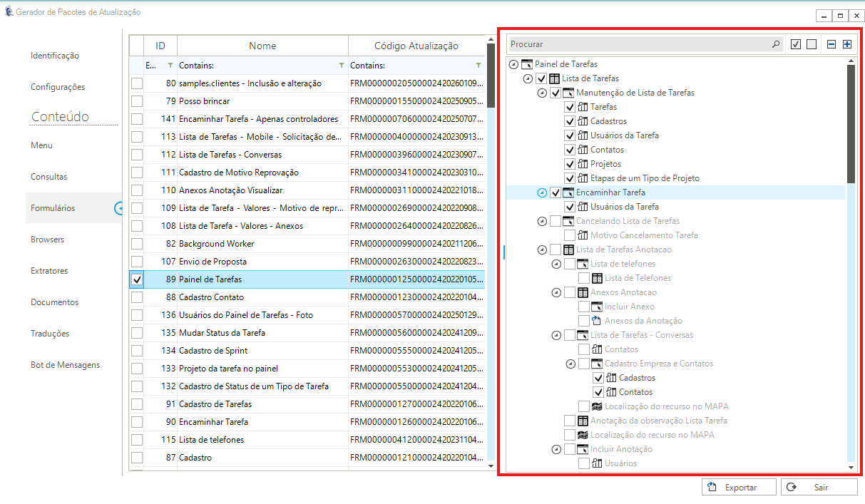Click the Anexos da Anotação document icon
This screenshot has height=504, width=865.
point(597,321)
